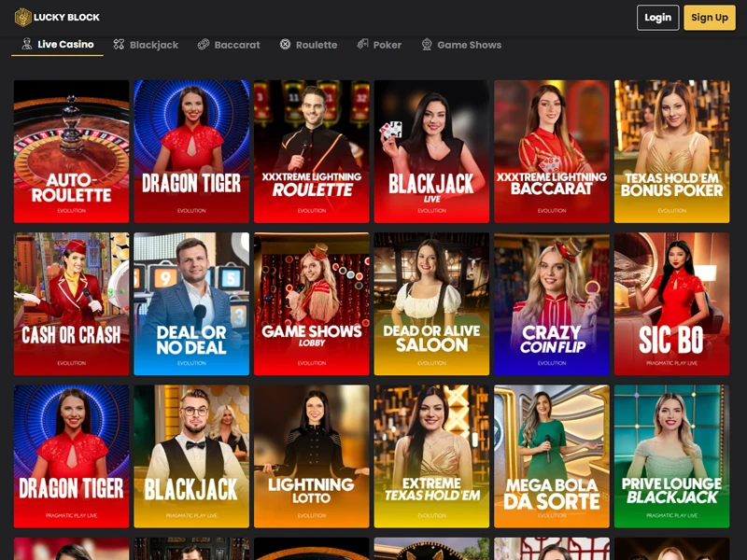The image size is (747, 560).
Task: Switch to the Poker tab
Action: 379,45
